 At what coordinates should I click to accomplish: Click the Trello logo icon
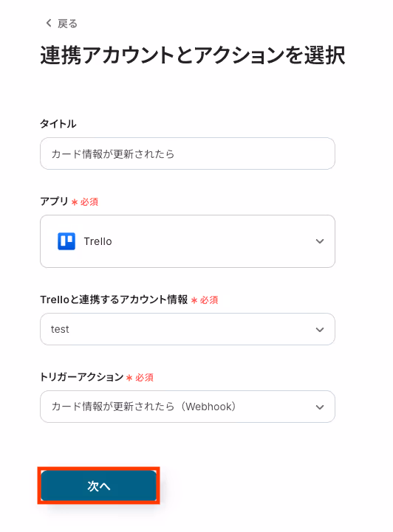click(66, 241)
